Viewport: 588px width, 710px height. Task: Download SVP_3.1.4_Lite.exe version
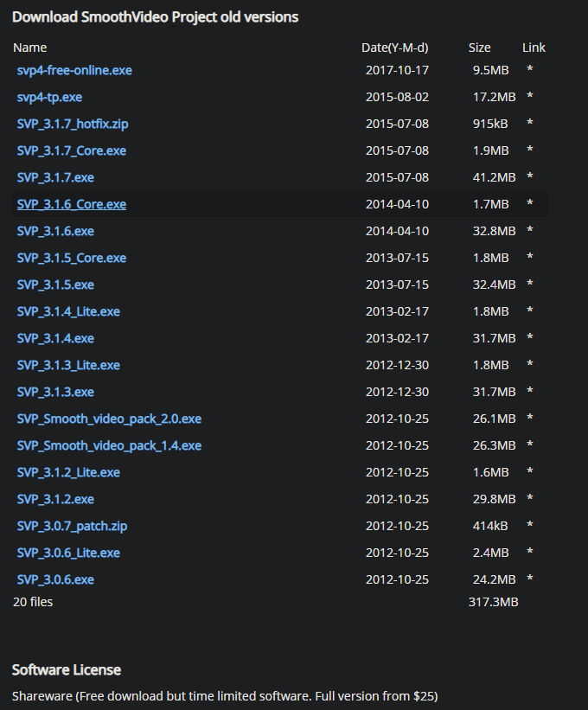[68, 311]
